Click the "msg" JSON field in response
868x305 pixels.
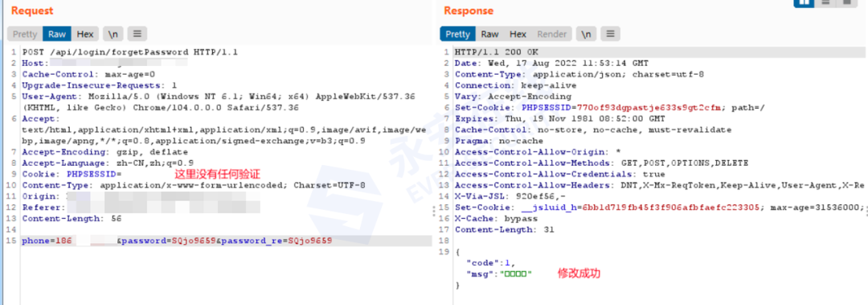499,274
